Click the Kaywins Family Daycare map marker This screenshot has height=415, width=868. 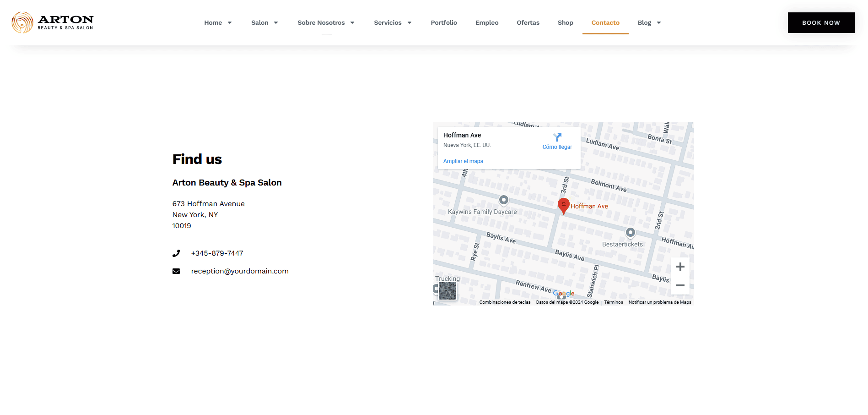click(x=503, y=200)
